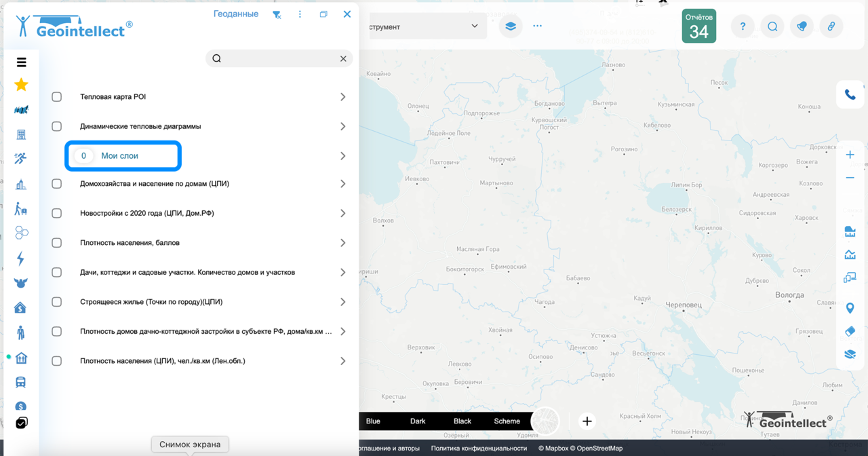Click the layers icon on the right panel
Viewport: 868px width, 456px height.
tap(850, 354)
